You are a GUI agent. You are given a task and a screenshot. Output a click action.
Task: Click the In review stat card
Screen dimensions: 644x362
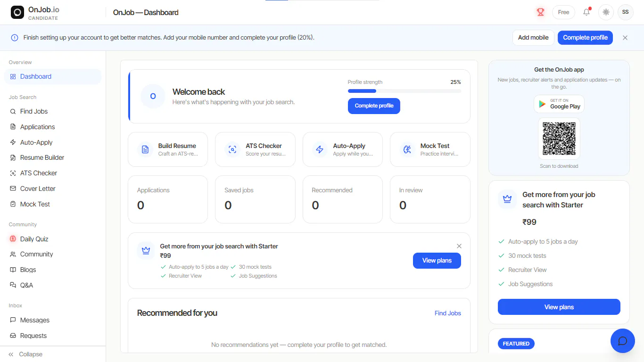tap(430, 199)
